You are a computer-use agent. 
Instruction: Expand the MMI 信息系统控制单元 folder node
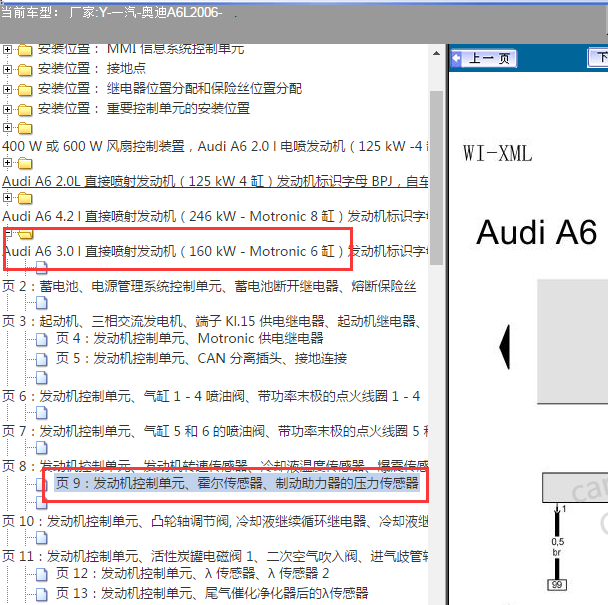click(x=7, y=49)
